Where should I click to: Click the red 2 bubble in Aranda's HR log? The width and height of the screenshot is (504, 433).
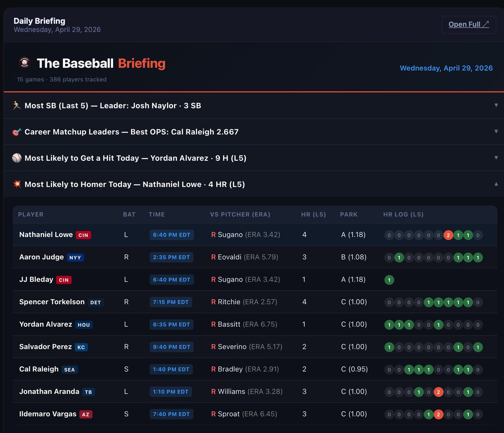[438, 392]
